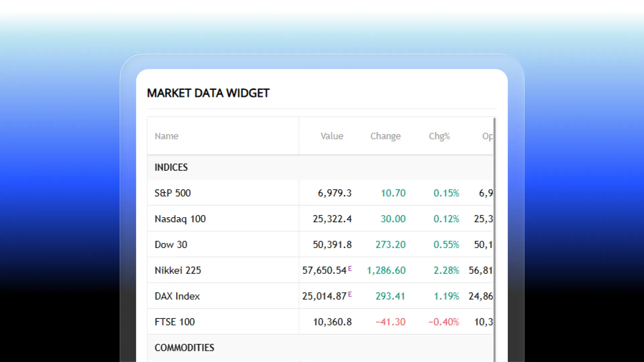Click the S&P 500 row name
This screenshot has height=362, width=644.
[x=172, y=193]
